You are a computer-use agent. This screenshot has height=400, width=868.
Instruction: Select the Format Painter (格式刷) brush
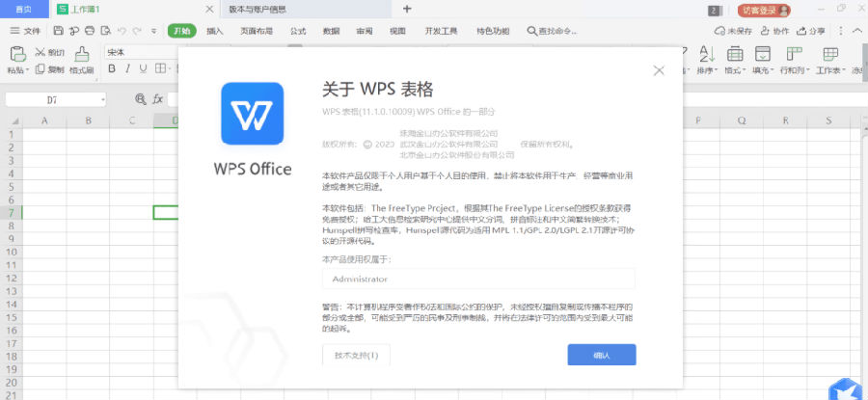click(x=82, y=54)
